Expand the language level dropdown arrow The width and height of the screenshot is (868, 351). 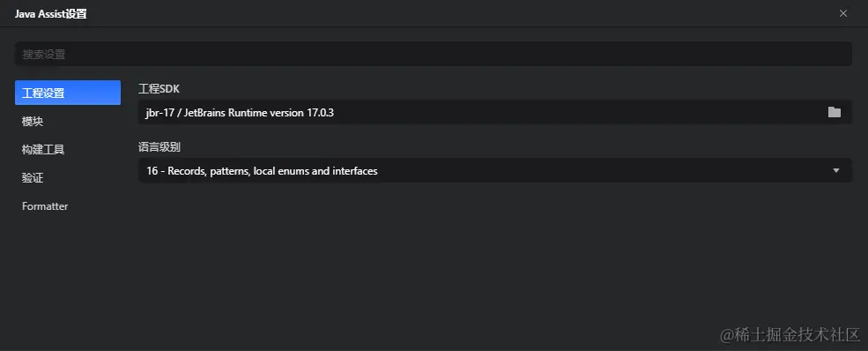point(836,170)
